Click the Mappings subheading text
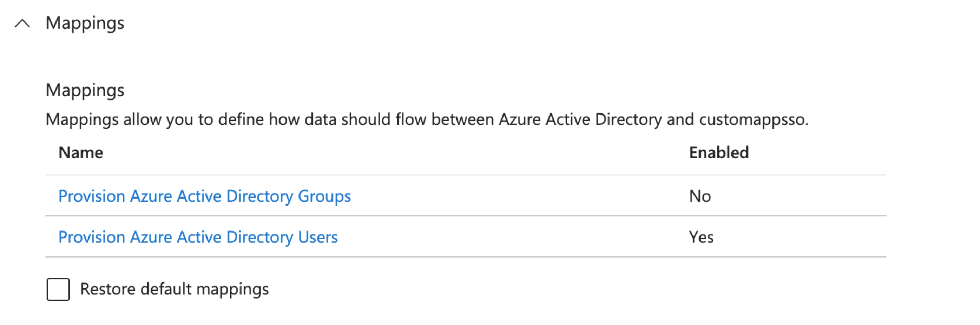 tap(85, 90)
